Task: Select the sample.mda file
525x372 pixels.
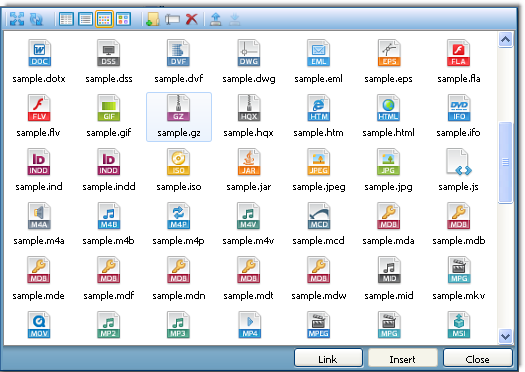Action: coord(388,224)
